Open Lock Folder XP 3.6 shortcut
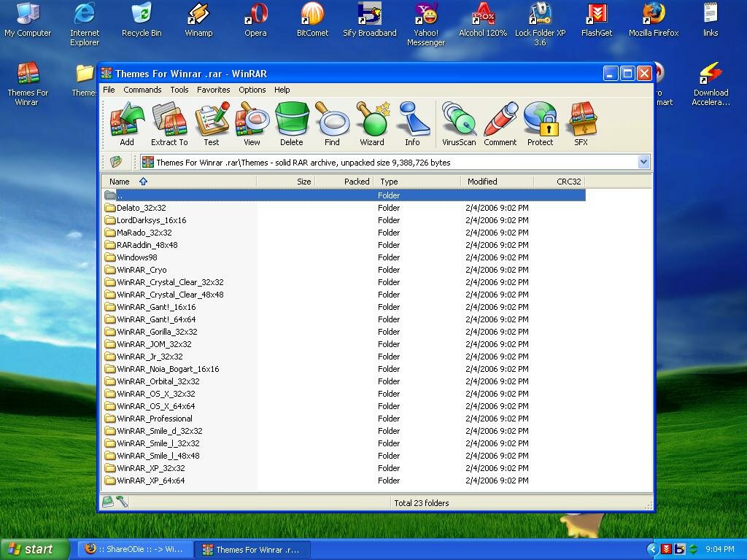Image resolution: width=747 pixels, height=560 pixels. [x=541, y=24]
